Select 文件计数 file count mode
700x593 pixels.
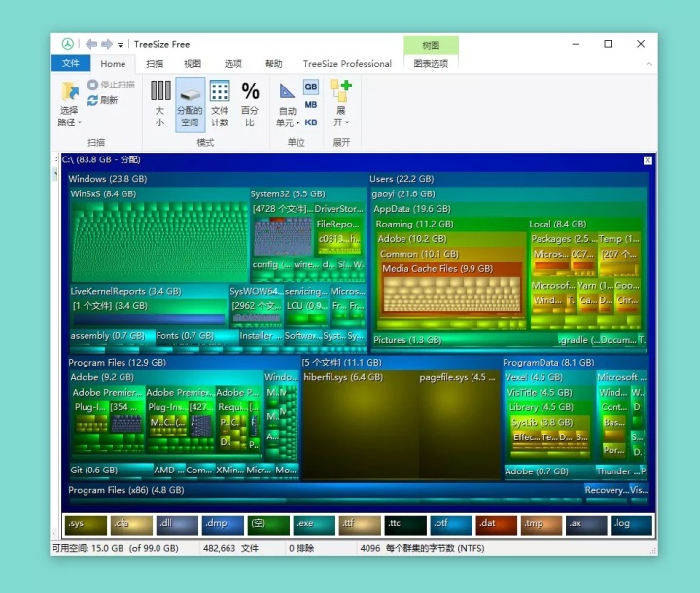[x=220, y=104]
